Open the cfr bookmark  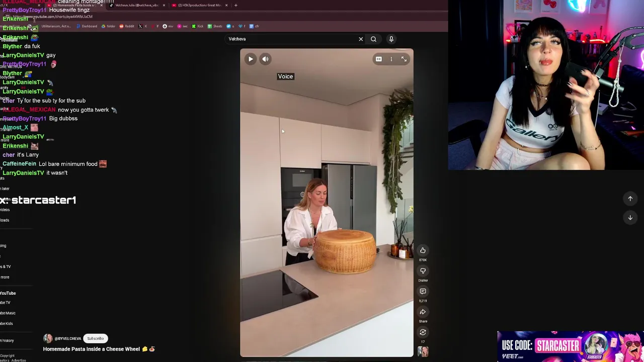255,26
